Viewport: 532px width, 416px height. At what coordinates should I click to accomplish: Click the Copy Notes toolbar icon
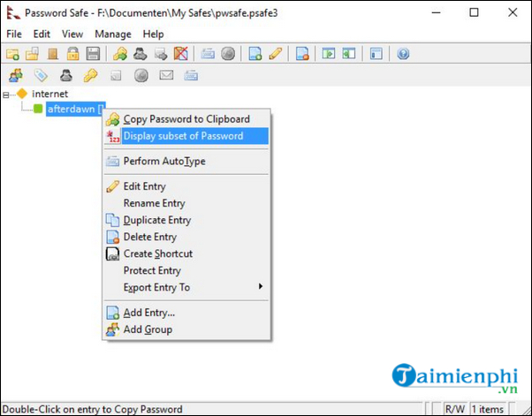pos(161,54)
